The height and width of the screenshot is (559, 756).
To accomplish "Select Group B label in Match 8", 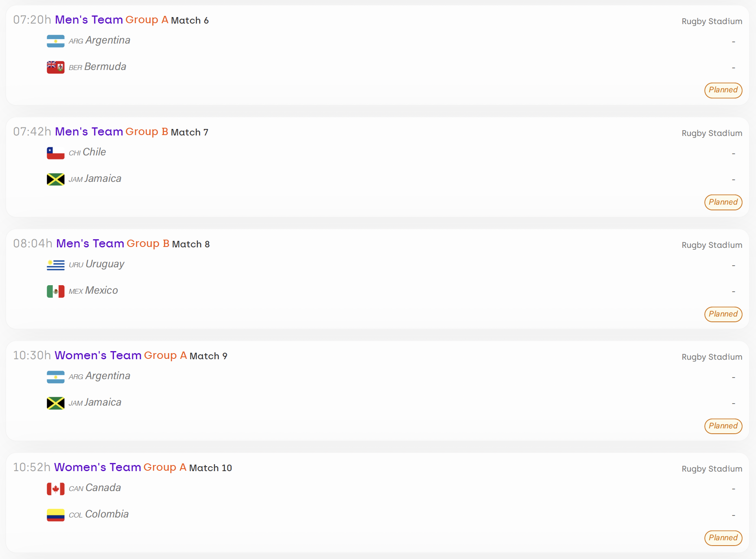I will (148, 244).
